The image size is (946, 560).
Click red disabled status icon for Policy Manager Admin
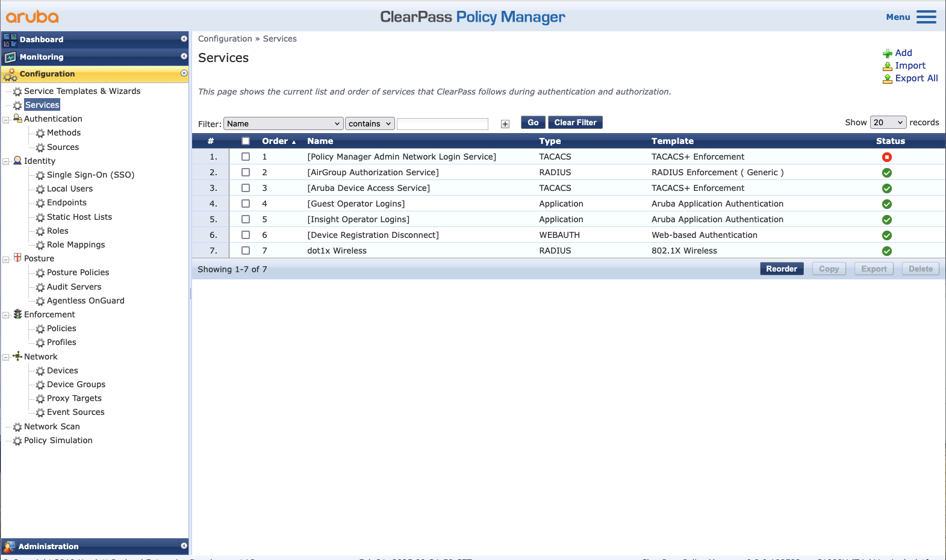pos(887,157)
